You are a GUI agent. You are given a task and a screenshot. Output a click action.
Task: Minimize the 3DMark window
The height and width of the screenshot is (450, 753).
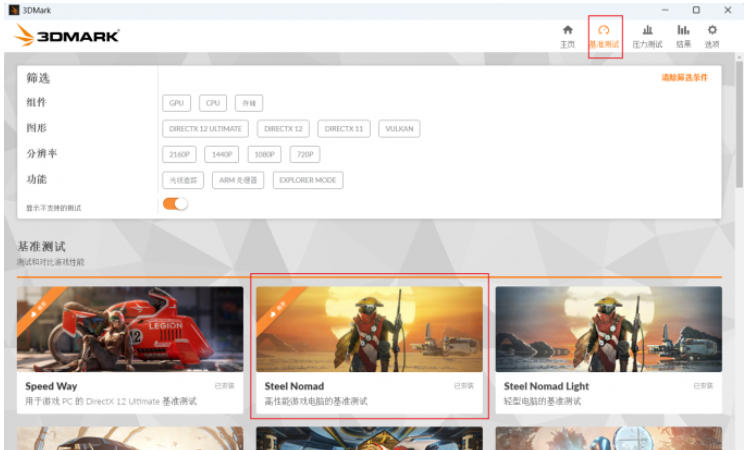(665, 10)
